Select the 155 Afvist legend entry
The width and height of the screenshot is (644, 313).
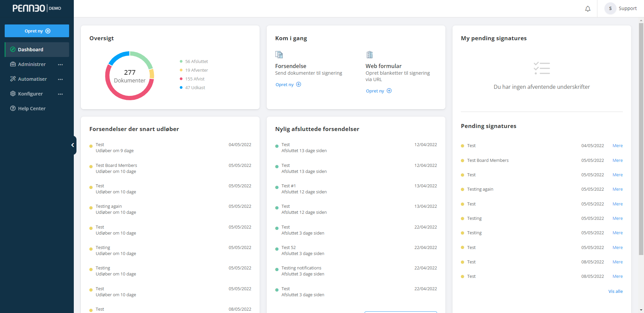[x=192, y=79]
